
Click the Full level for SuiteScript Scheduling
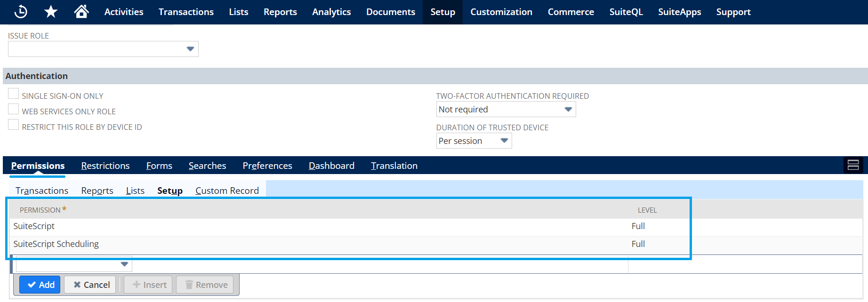coord(638,244)
